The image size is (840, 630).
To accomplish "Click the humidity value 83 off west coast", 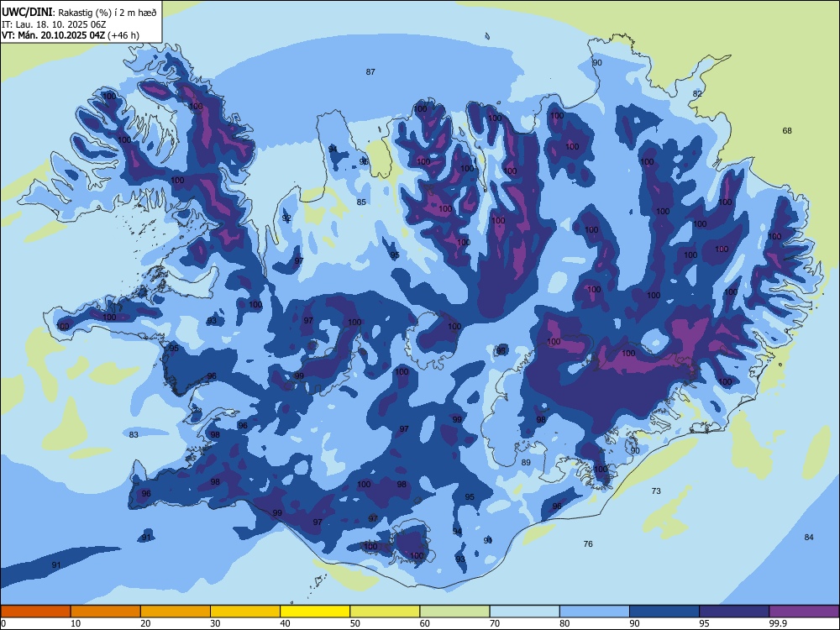I will tap(134, 434).
